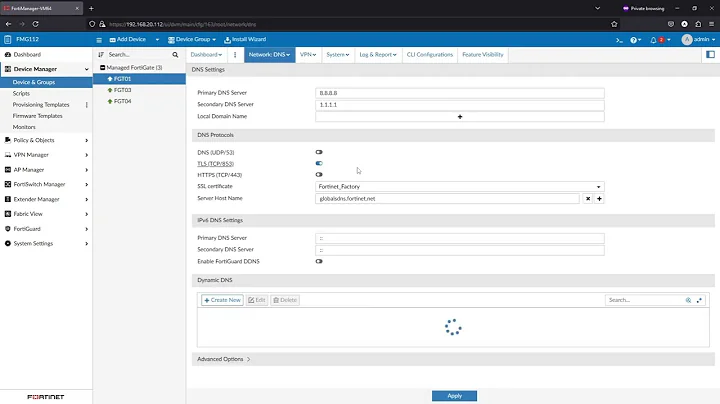Bookmark this page with the star icon
Viewport: 720px width, 404px height.
point(614,24)
